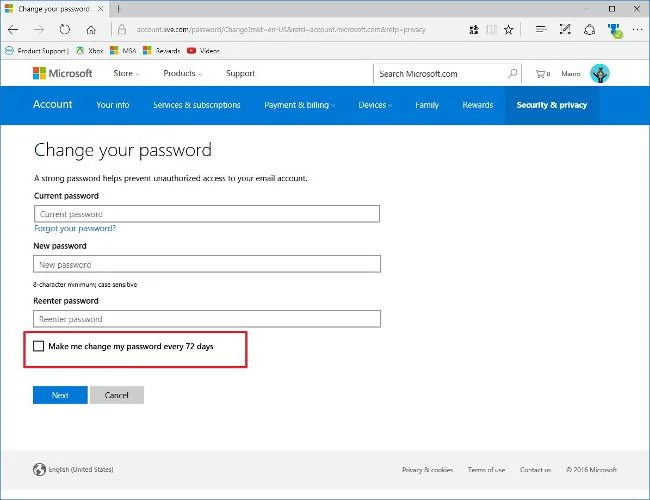
Task: Expand the Products dropdown menu
Action: [x=182, y=73]
